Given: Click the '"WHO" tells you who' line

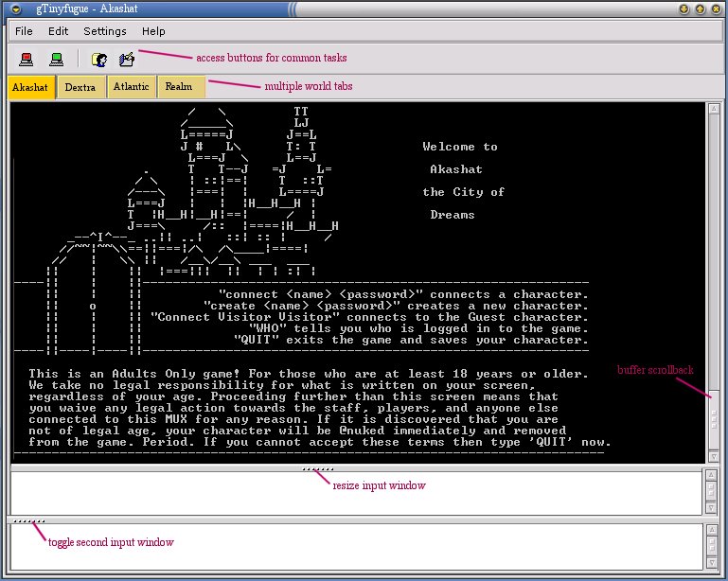Looking at the screenshot, I should [418, 328].
